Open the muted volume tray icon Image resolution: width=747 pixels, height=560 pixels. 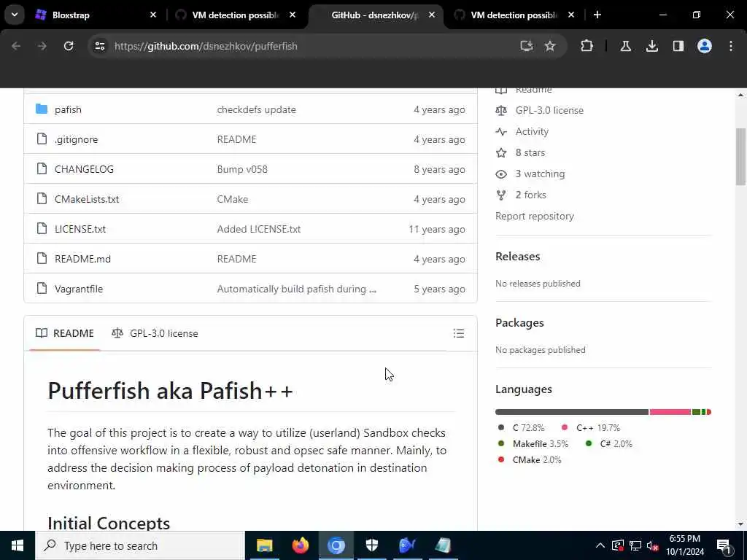point(652,545)
